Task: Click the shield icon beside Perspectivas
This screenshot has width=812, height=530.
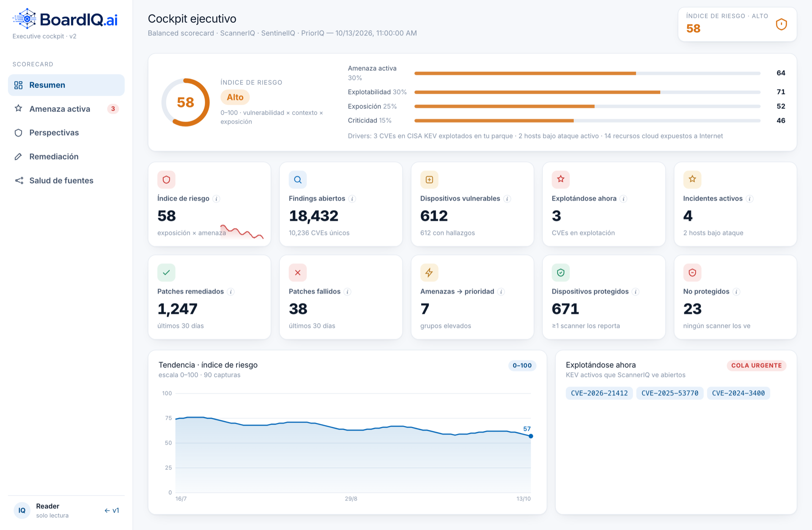Action: pos(18,133)
